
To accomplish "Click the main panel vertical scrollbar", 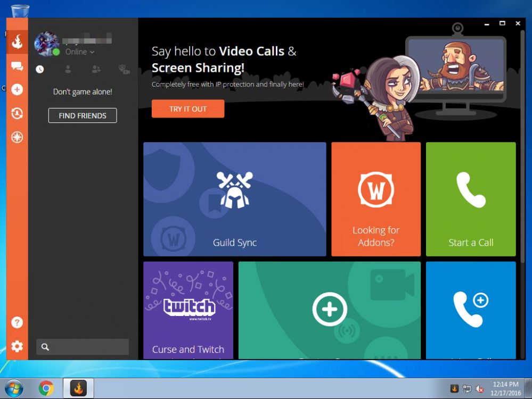I will (522, 146).
